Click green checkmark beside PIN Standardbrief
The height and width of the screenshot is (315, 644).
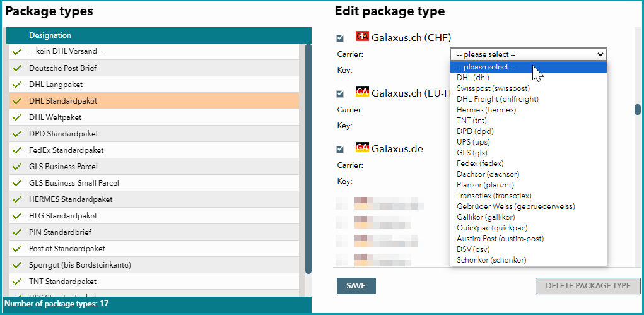17,232
